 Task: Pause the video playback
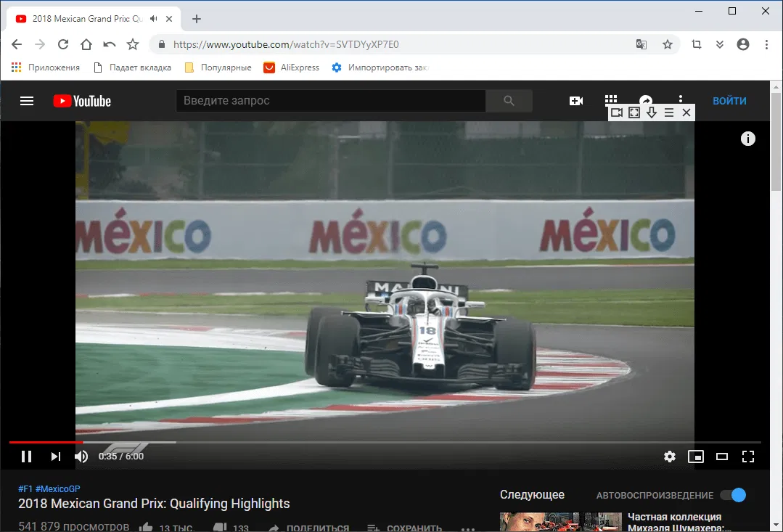pyautogui.click(x=26, y=456)
